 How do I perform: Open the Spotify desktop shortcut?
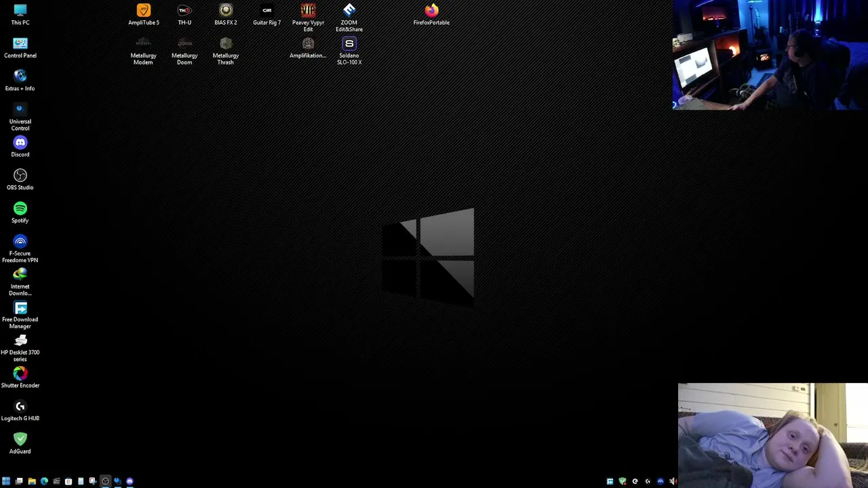coord(20,212)
